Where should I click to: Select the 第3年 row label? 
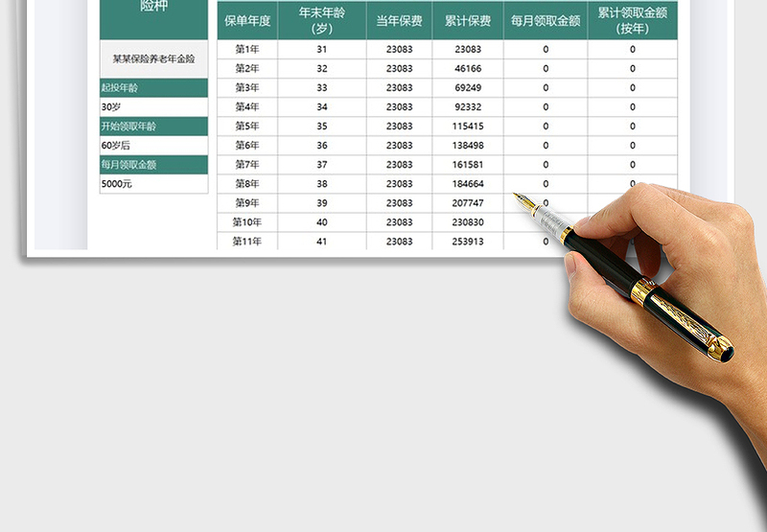(x=247, y=87)
